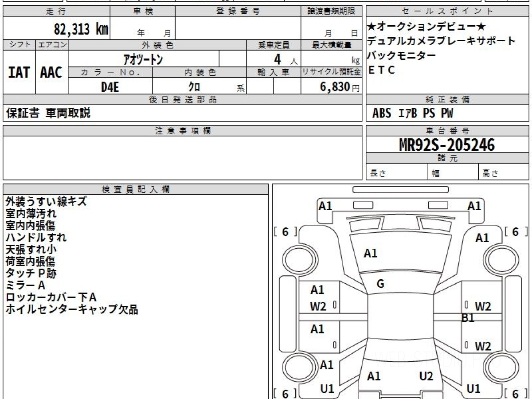This screenshot has height=399, width=532.
Task: Select the 長さ dimension label
Action: (x=377, y=173)
